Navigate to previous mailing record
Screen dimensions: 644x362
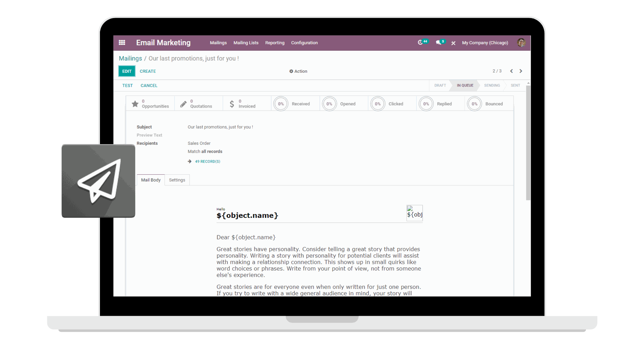(511, 71)
